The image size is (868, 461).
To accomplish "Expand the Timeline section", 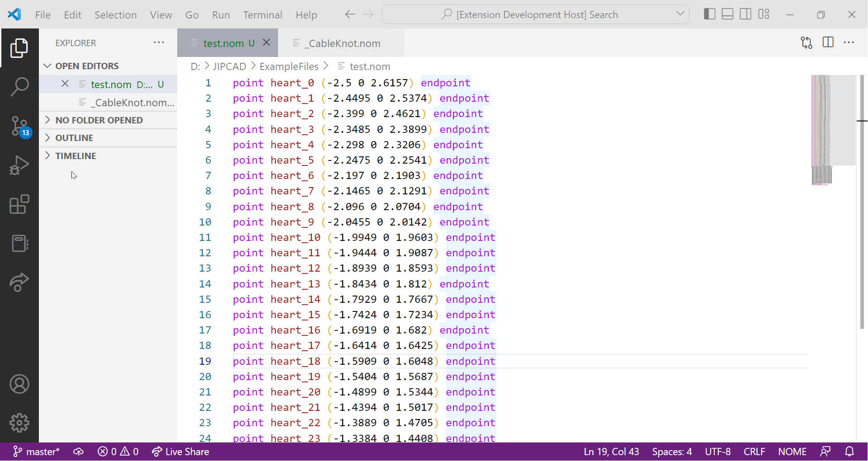I will (x=108, y=156).
